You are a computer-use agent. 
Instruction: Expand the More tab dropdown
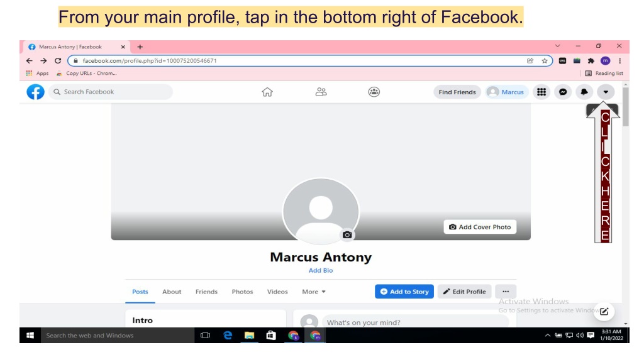click(314, 292)
